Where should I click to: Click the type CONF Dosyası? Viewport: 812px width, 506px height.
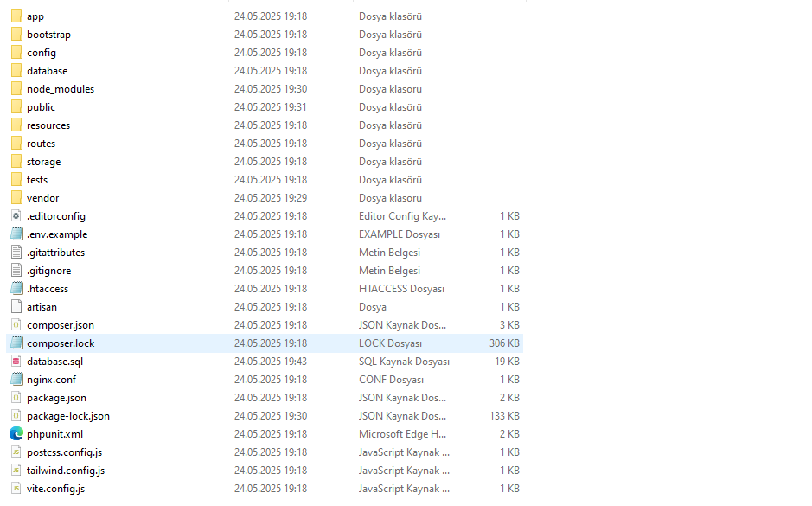[391, 380]
